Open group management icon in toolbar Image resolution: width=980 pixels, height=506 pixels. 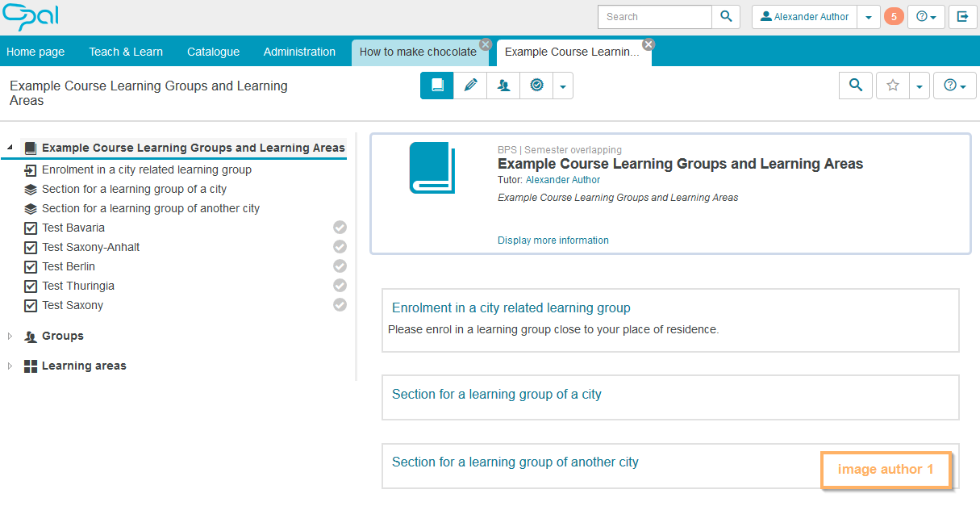pyautogui.click(x=503, y=86)
